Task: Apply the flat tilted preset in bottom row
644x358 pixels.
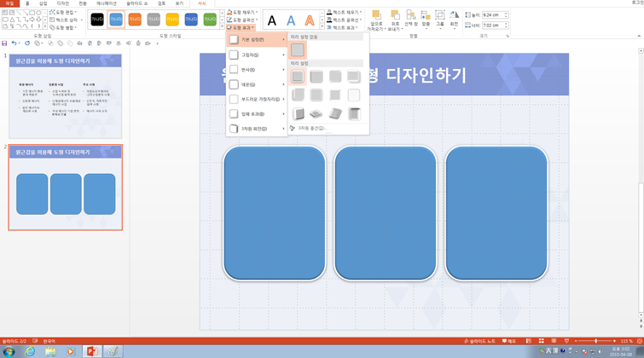Action: (x=316, y=113)
